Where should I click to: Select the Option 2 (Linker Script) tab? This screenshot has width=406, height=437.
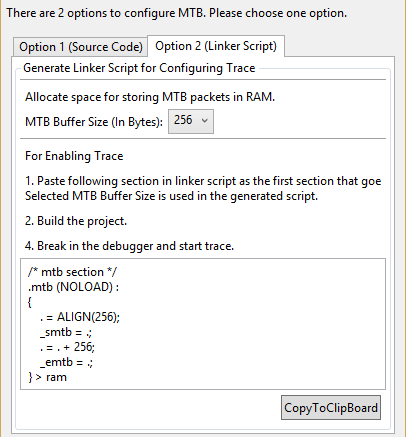tap(216, 46)
